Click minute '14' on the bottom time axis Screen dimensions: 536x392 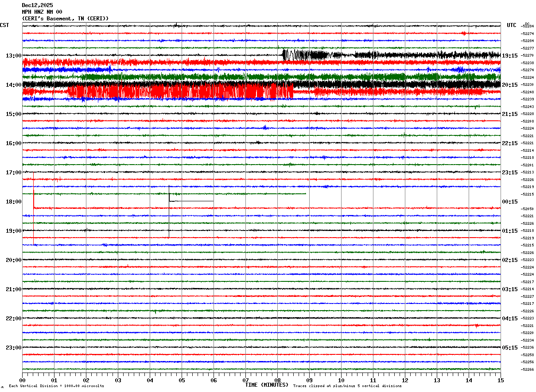tap(469, 380)
